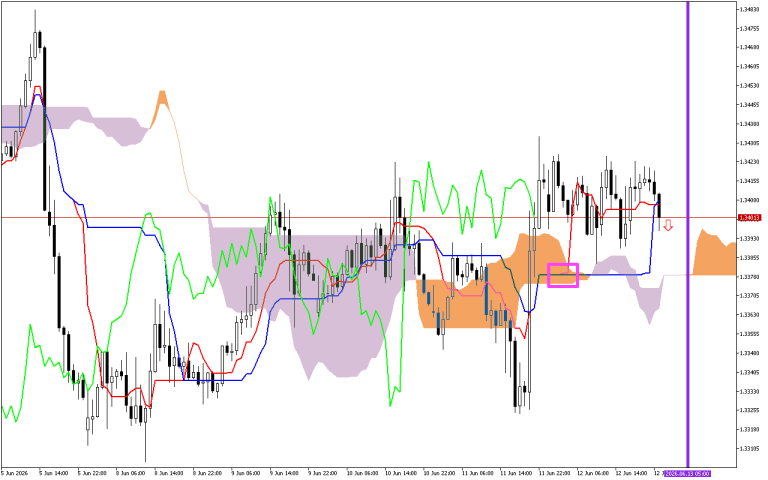This screenshot has height=480, width=768.
Task: Click price axis label 1.33480
Action: [x=749, y=353]
